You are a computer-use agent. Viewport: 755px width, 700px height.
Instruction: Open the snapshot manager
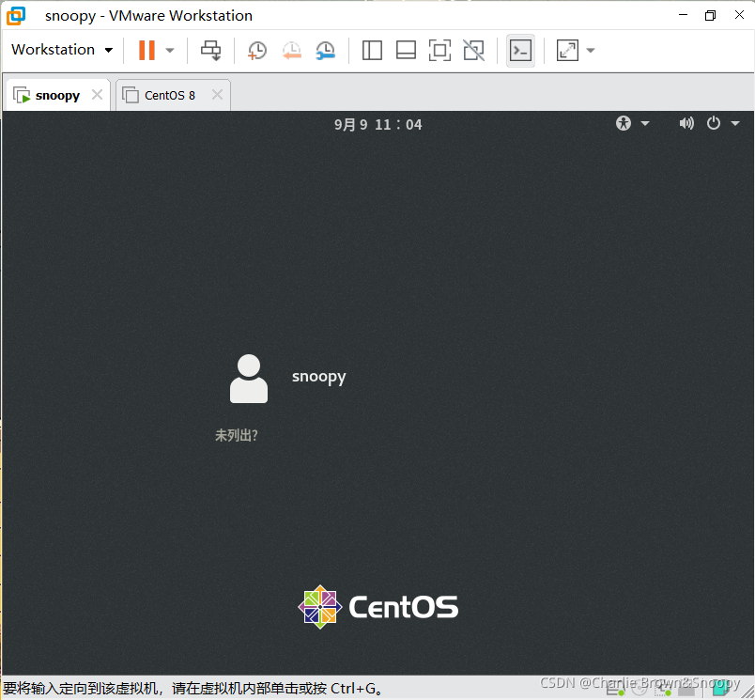(x=326, y=50)
